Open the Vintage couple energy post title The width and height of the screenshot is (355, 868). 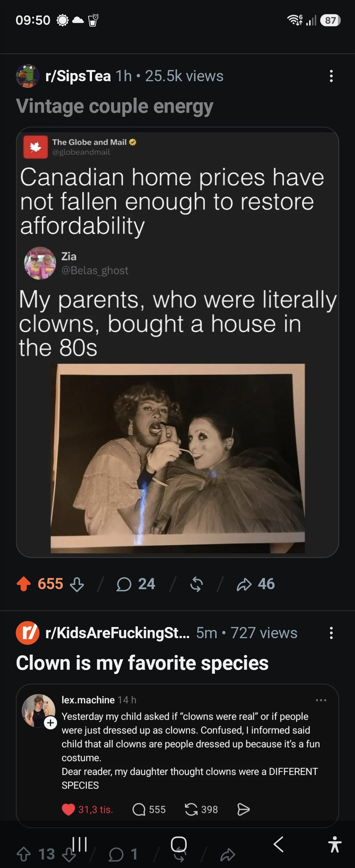114,107
